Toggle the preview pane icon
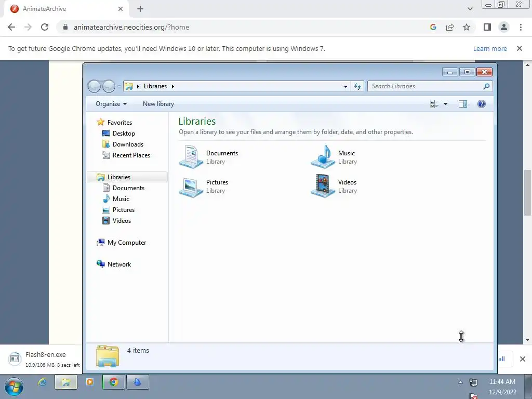This screenshot has width=532, height=399. tap(463, 104)
